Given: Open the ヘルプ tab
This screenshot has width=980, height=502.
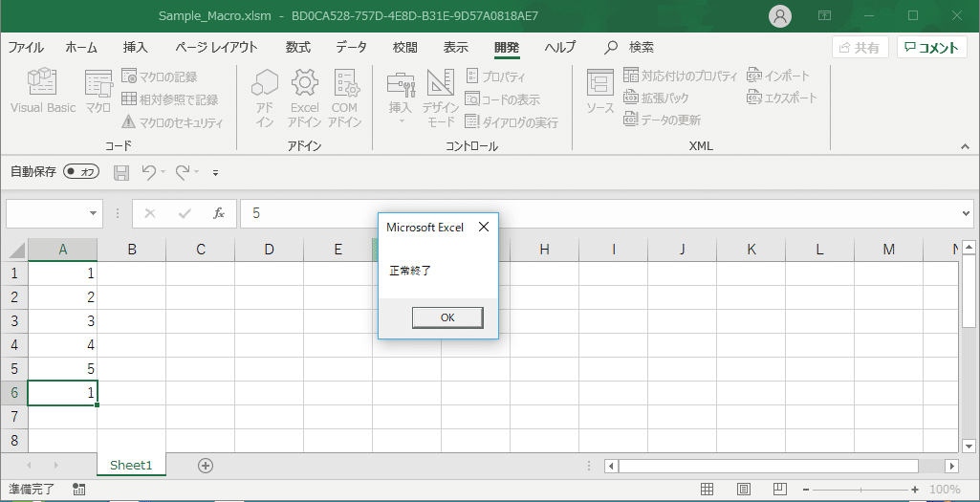Looking at the screenshot, I should tap(560, 48).
